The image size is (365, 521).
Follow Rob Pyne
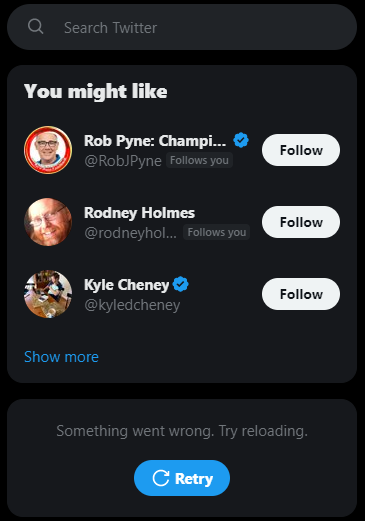coord(301,150)
